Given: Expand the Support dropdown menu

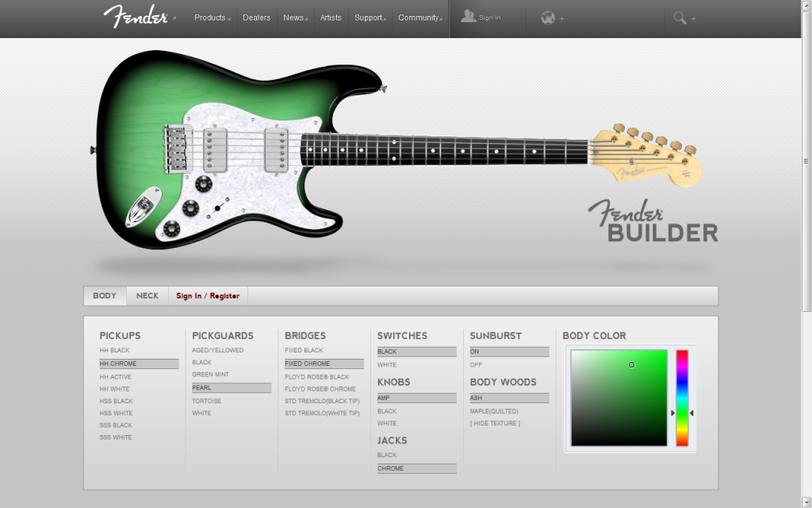Looking at the screenshot, I should pos(370,17).
